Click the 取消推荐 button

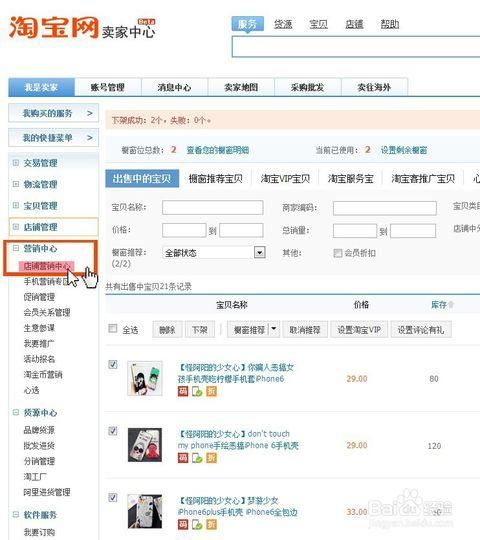click(x=305, y=330)
